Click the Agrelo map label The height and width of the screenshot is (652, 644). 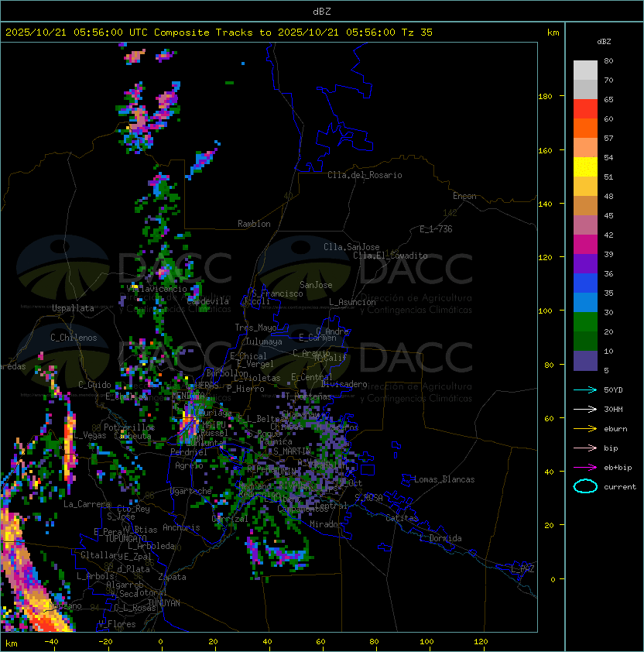click(189, 465)
